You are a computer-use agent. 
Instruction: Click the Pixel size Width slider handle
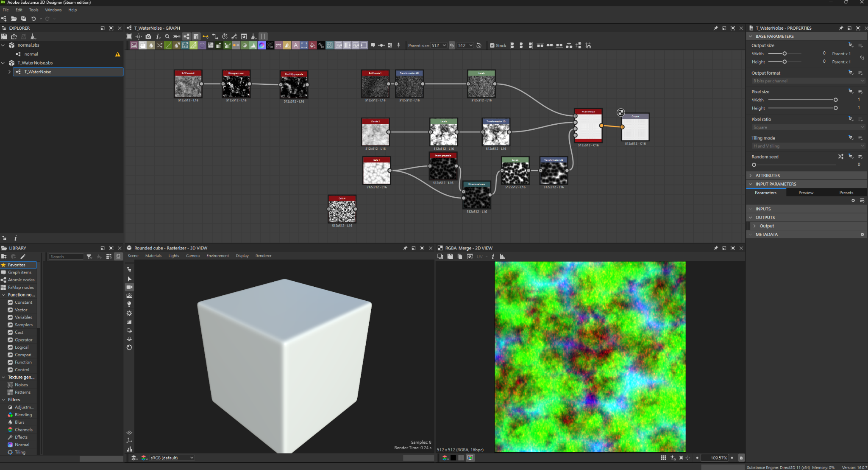pyautogui.click(x=835, y=100)
